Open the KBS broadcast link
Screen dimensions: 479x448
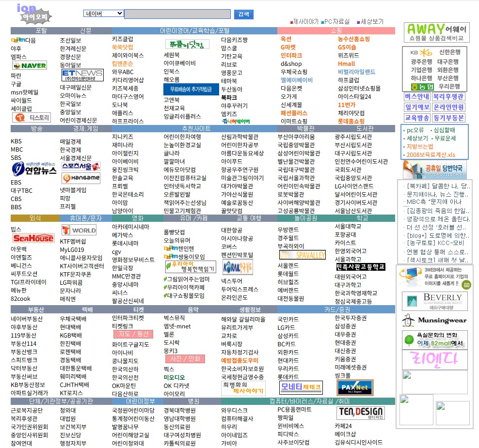point(16,141)
